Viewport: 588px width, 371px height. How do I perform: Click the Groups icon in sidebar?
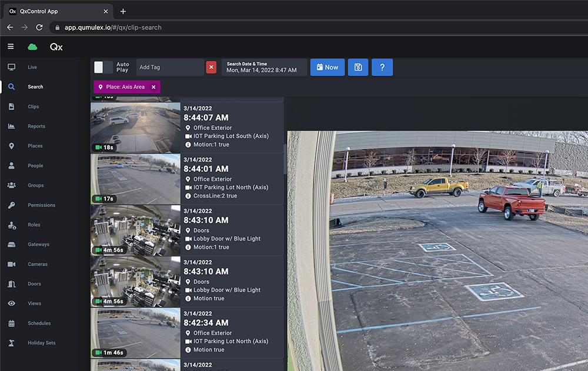point(12,185)
